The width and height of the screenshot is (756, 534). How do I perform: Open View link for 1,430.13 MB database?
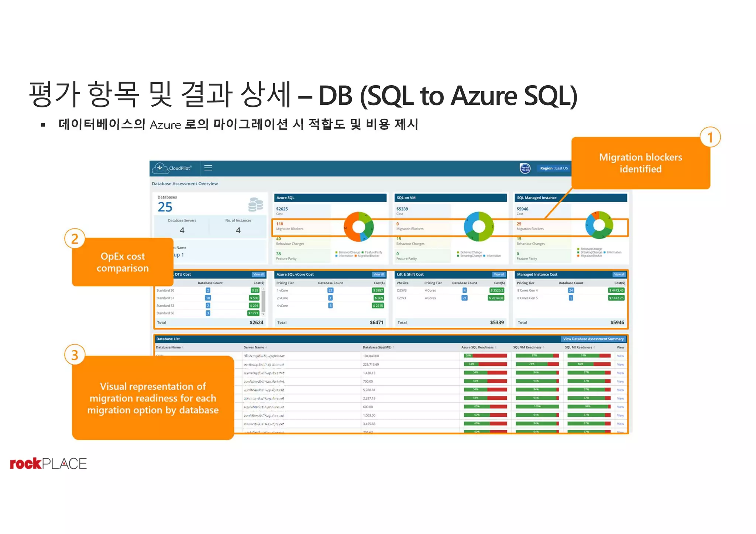click(620, 373)
